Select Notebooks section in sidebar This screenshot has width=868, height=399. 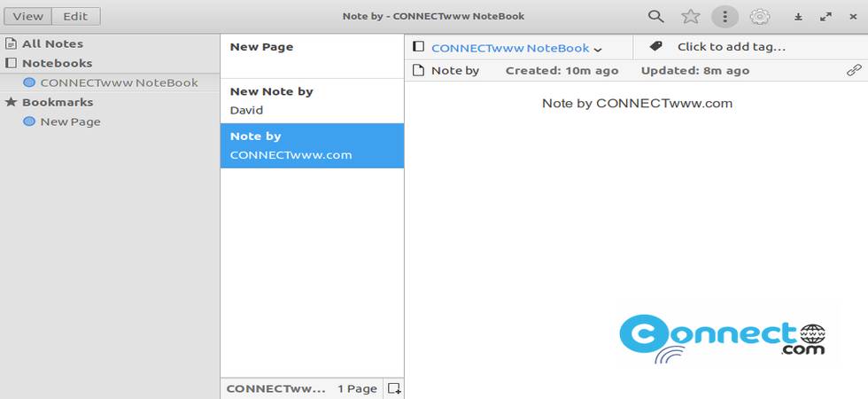(57, 63)
